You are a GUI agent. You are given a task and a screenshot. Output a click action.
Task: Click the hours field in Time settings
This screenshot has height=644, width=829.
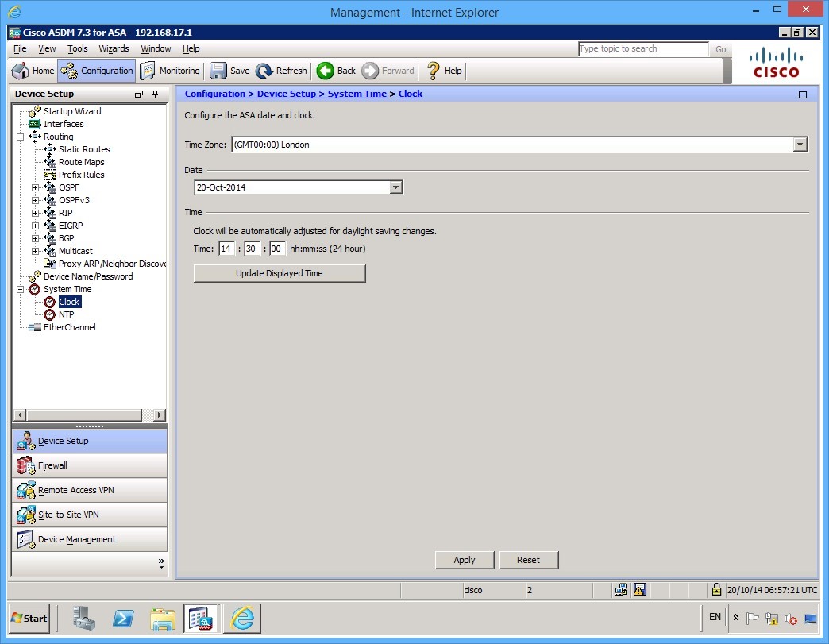[x=227, y=249]
